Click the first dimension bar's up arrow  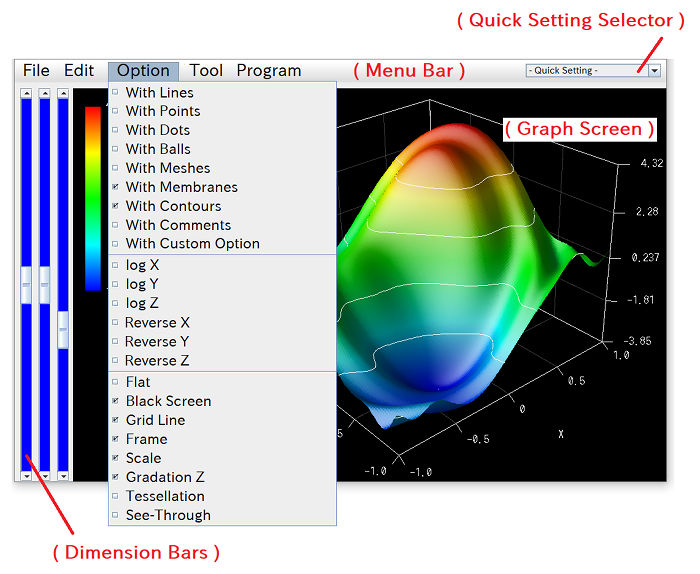click(26, 93)
